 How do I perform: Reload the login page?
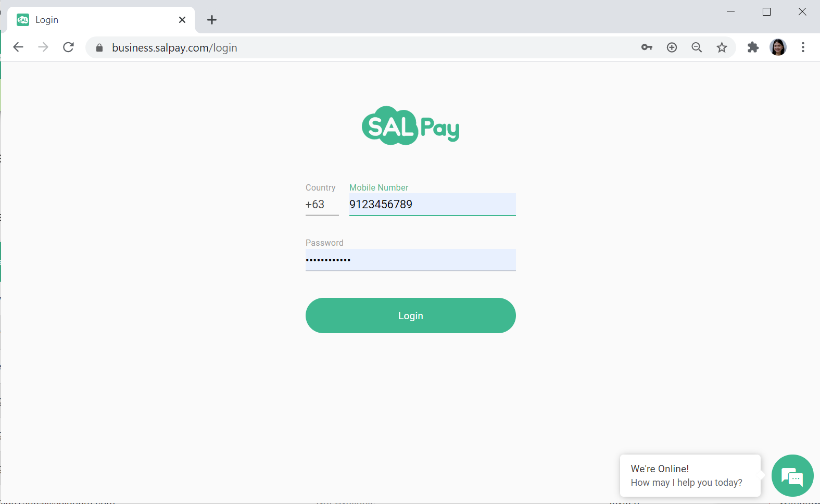coord(68,47)
